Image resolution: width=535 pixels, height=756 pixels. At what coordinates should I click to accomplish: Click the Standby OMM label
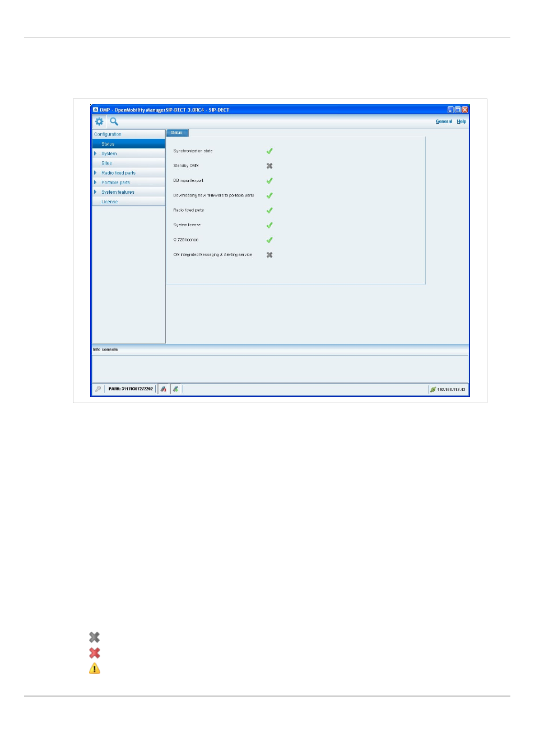(186, 166)
